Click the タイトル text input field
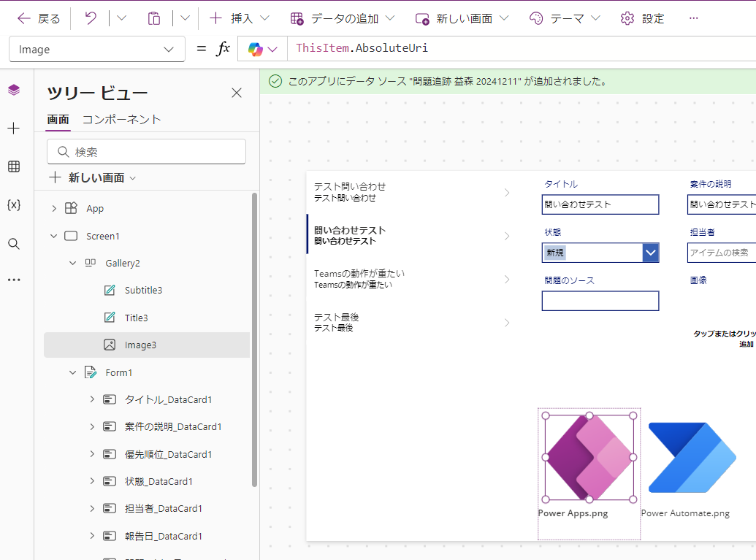756x560 pixels. pos(600,204)
